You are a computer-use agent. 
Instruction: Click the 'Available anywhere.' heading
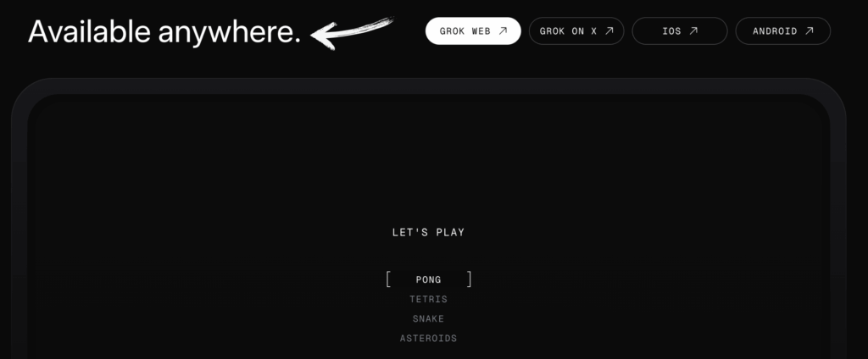pos(164,32)
